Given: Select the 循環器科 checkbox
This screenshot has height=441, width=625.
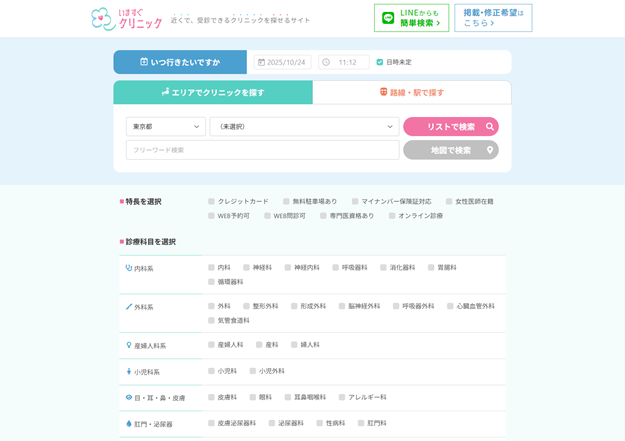Looking at the screenshot, I should tap(211, 282).
